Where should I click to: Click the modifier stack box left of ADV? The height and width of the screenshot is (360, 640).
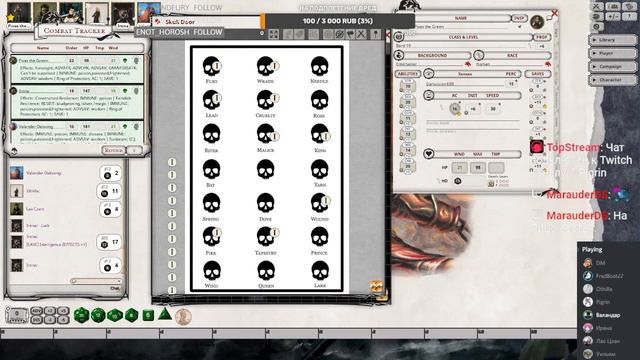click(17, 316)
